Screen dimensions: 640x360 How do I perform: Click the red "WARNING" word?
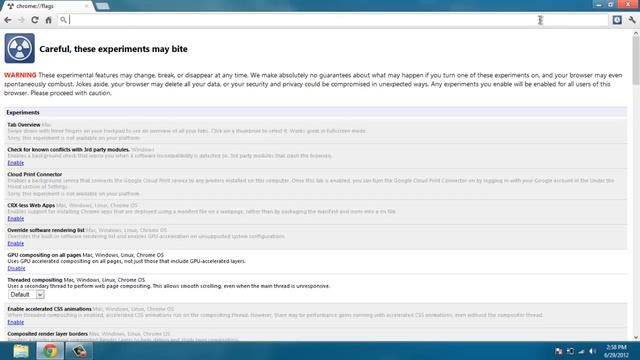(x=20, y=75)
